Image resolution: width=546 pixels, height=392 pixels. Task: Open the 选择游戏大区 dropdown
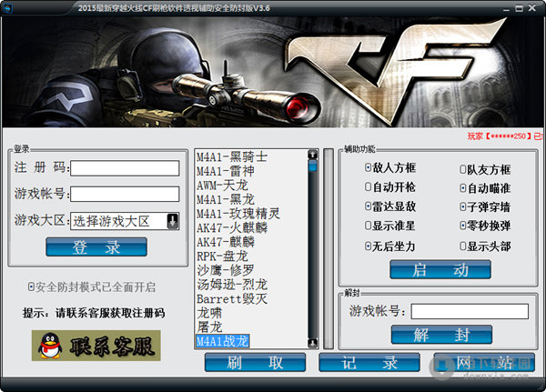[173, 221]
